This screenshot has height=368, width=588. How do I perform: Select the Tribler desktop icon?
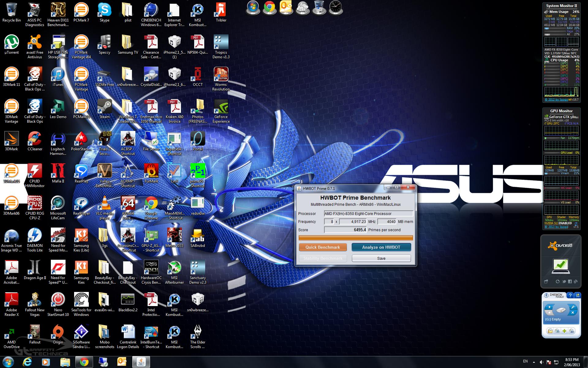coord(221,12)
